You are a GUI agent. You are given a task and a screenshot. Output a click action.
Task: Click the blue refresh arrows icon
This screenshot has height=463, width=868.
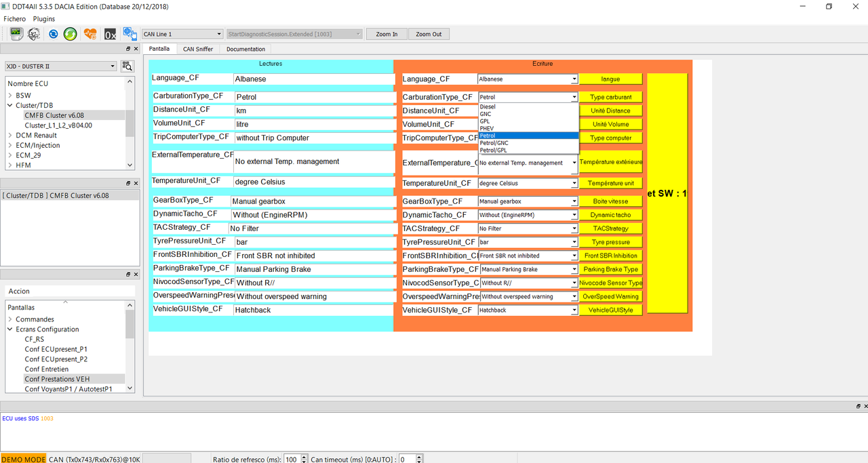click(x=53, y=33)
